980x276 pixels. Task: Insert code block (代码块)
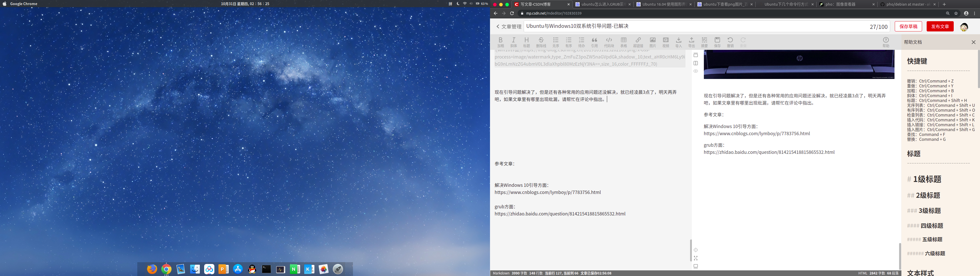click(609, 42)
